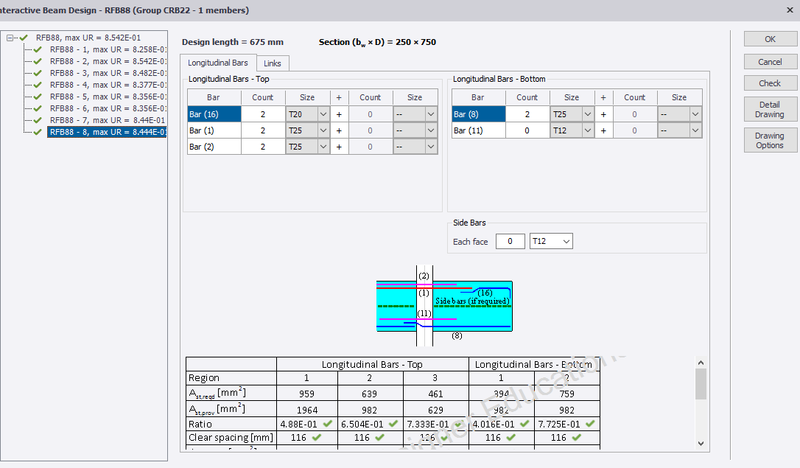Select top Bar (1) row header
The width and height of the screenshot is (800, 468).
coord(214,131)
